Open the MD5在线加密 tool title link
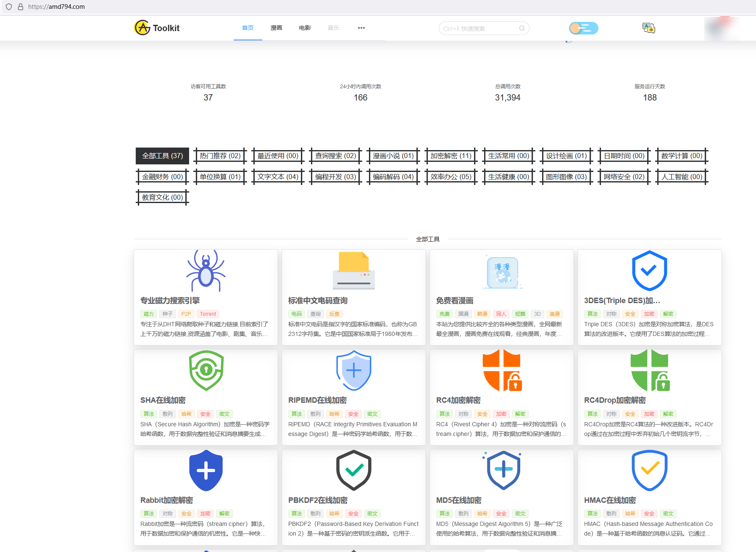The width and height of the screenshot is (756, 552). point(458,500)
